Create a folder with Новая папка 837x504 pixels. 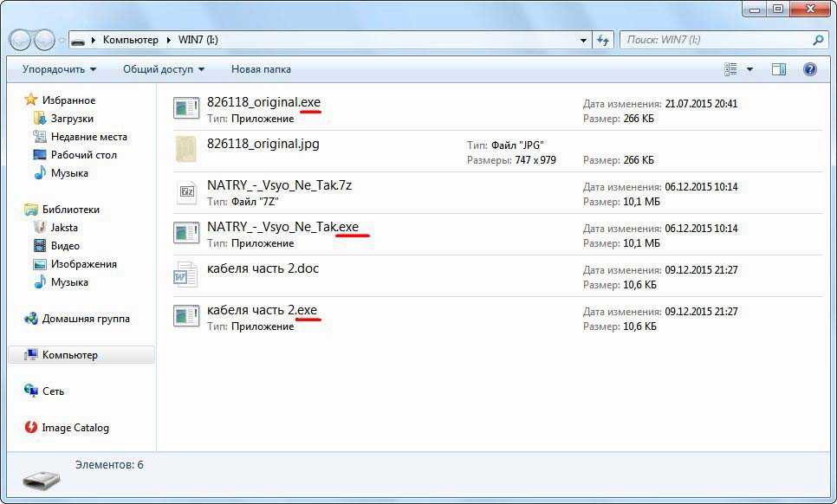[261, 69]
